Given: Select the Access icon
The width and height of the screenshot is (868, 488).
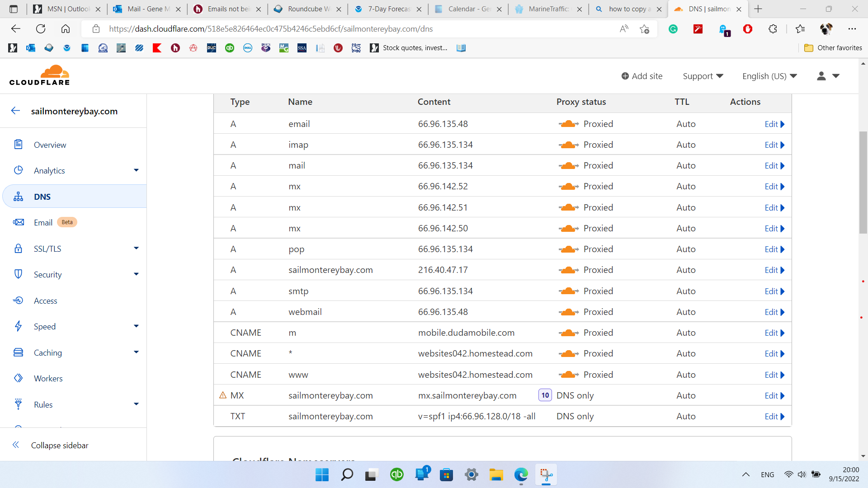Looking at the screenshot, I should (18, 300).
